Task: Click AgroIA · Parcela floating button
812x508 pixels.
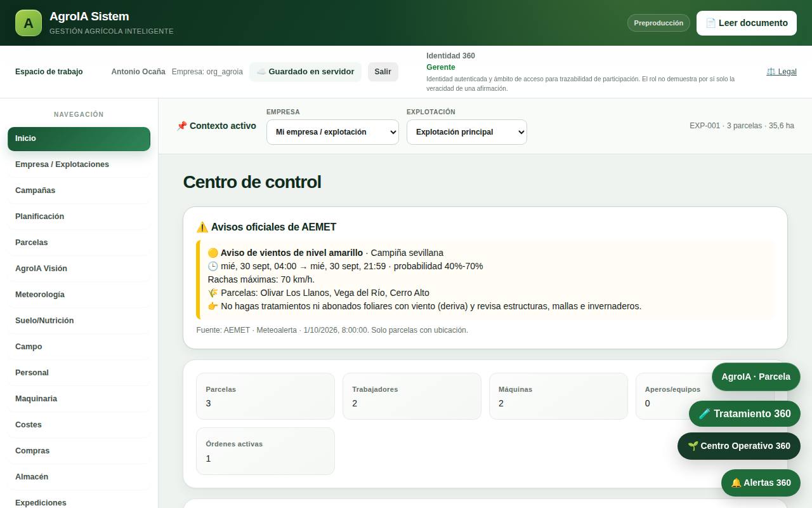Action: [x=756, y=377]
